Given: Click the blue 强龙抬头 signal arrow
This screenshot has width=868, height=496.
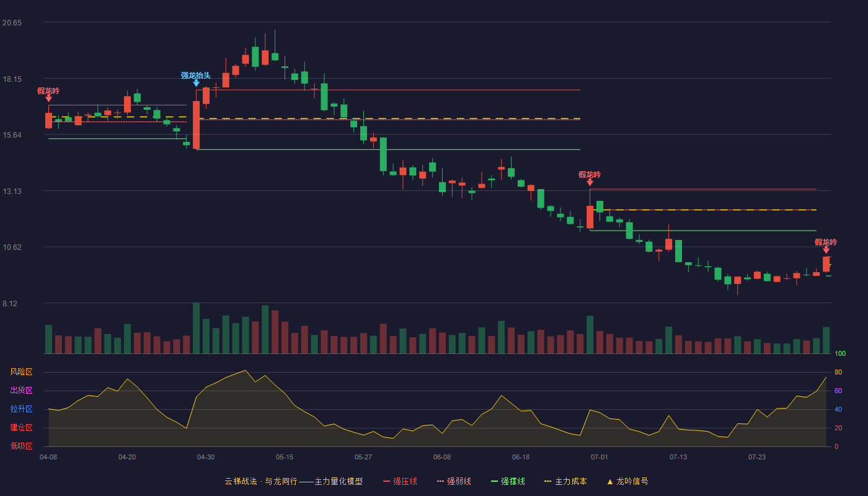Looking at the screenshot, I should (x=196, y=83).
